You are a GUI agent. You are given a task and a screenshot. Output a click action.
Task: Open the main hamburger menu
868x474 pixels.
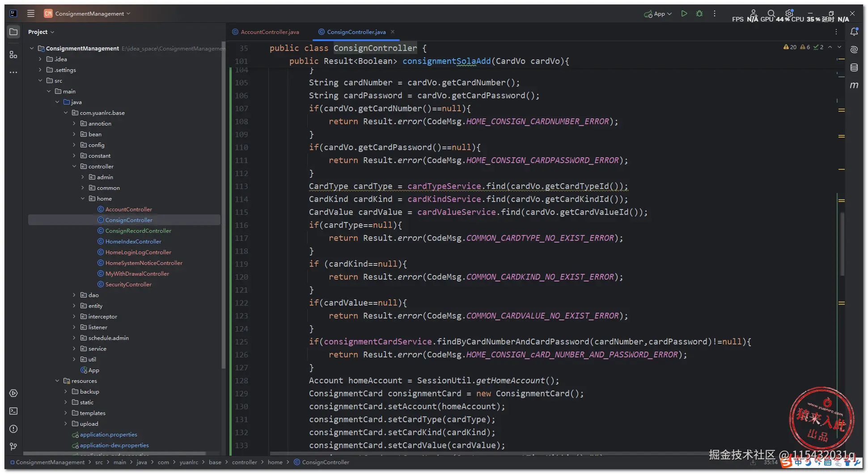[x=31, y=13]
